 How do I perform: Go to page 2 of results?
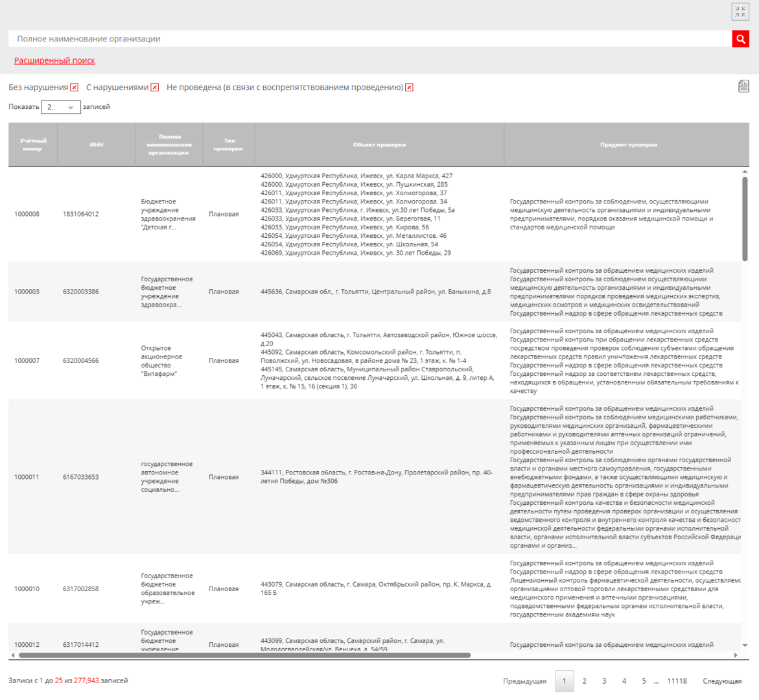click(x=584, y=681)
